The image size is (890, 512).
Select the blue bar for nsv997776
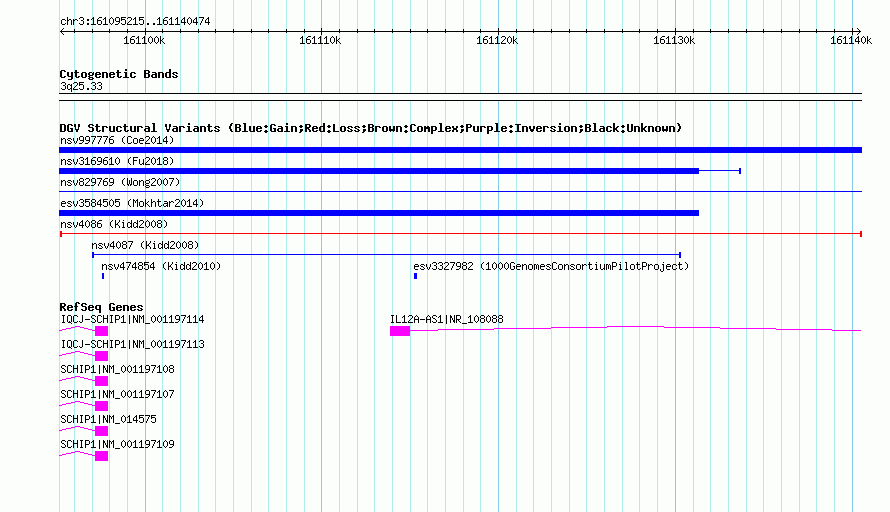(460, 150)
